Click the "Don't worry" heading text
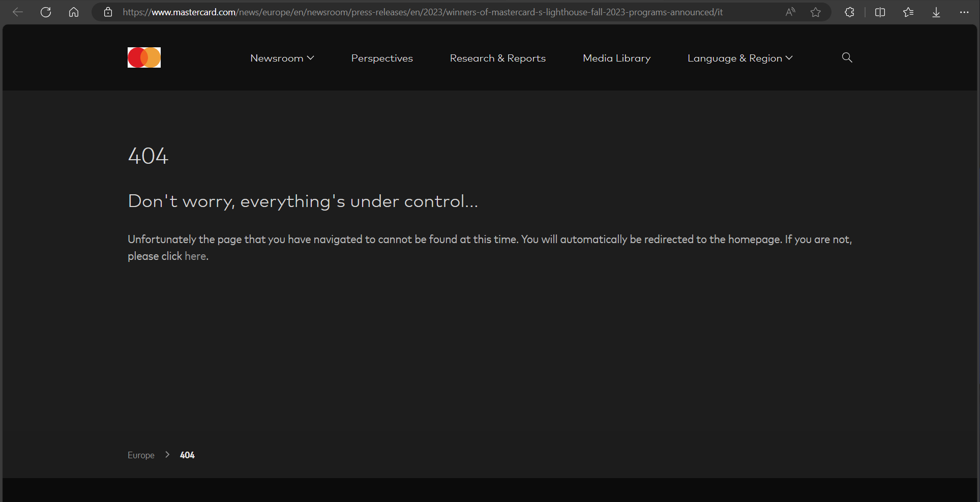This screenshot has height=502, width=980. tap(303, 201)
